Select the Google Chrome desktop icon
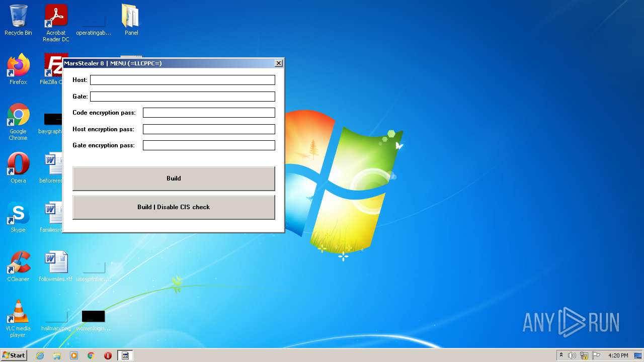644x362 pixels. click(x=18, y=122)
